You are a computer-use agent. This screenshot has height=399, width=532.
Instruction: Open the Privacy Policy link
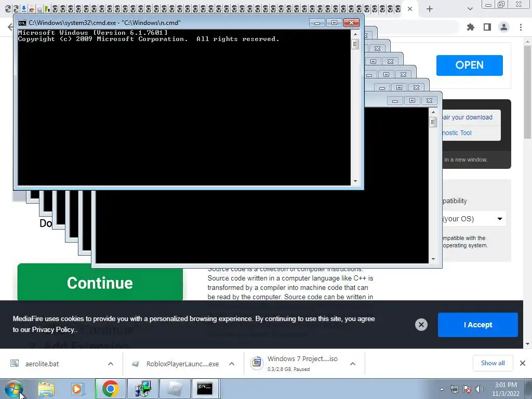point(52,329)
